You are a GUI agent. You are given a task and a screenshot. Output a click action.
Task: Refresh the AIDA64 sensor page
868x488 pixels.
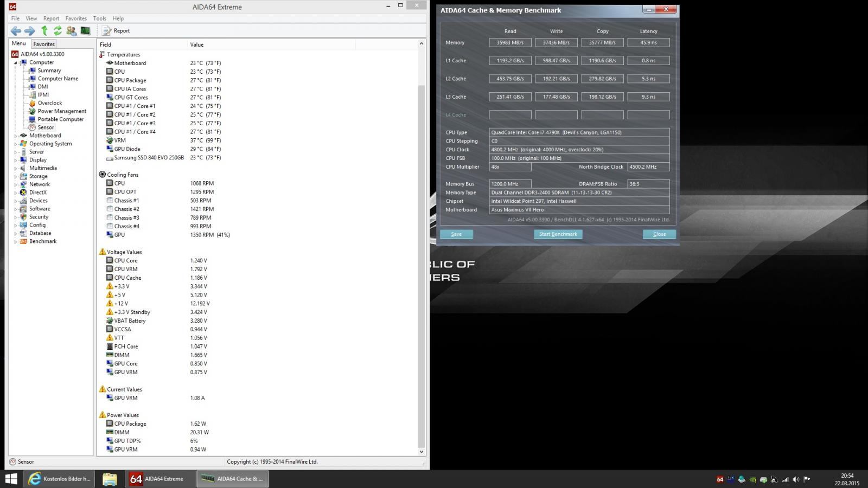pos(58,31)
